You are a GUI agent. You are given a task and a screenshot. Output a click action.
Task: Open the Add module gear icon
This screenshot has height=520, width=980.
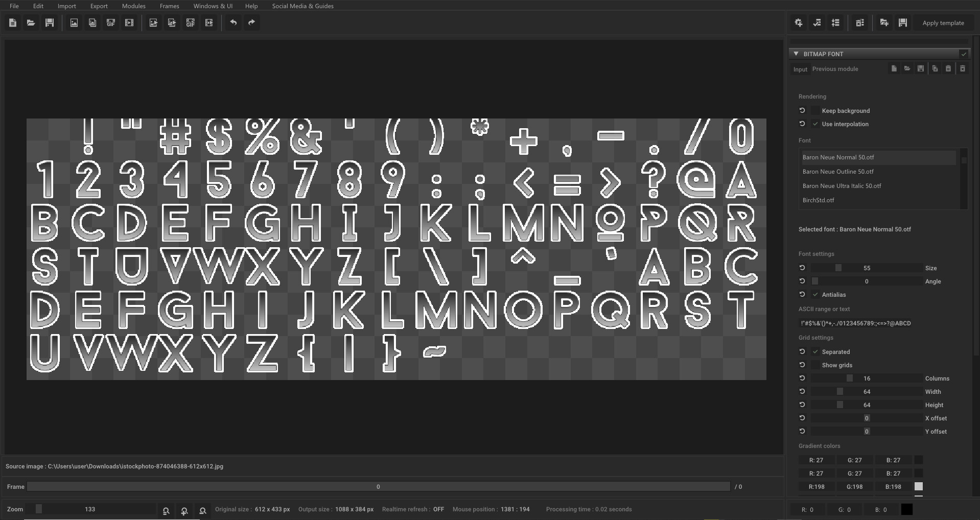coord(798,22)
